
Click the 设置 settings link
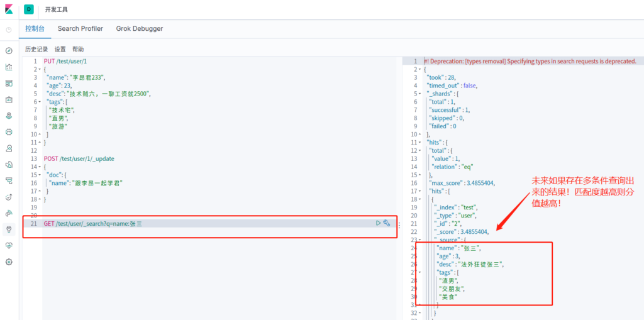pos(60,49)
